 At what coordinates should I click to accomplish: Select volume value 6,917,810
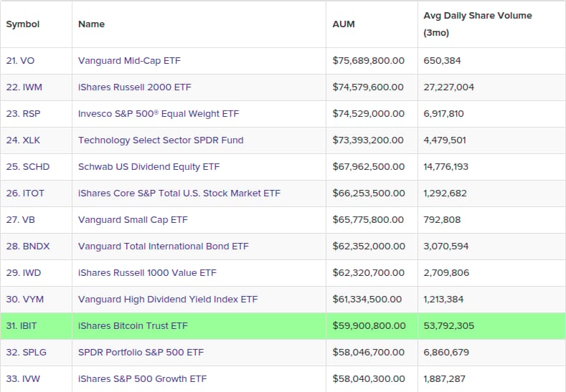coord(443,114)
